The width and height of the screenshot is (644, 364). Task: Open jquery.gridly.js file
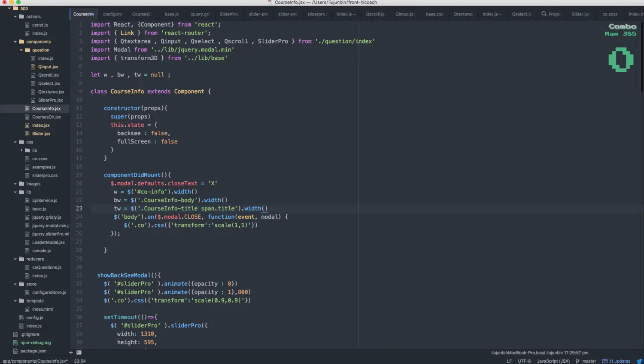[47, 217]
